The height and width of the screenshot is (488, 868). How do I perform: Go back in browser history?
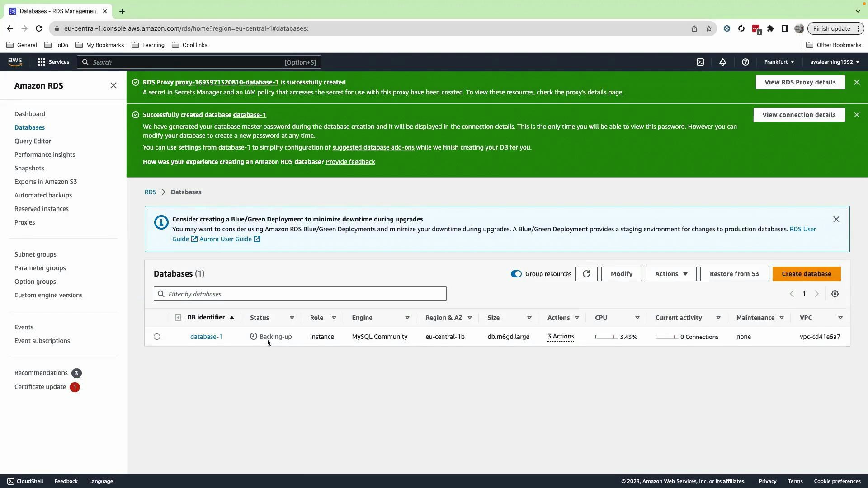[x=10, y=28]
